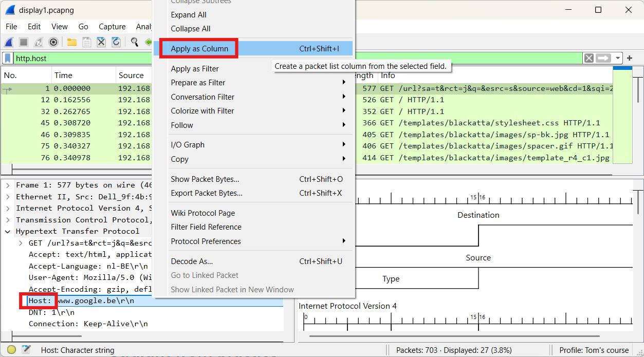Click the Close capture file icon

point(101,42)
